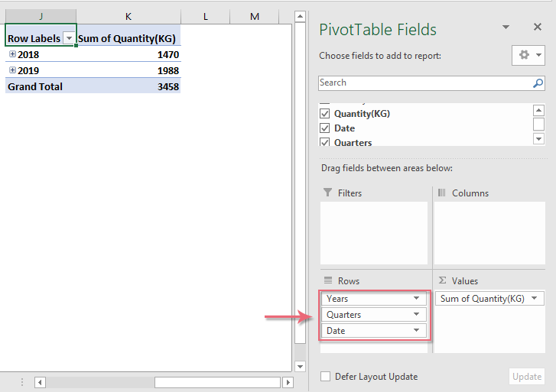The height and width of the screenshot is (392, 556).
Task: Open the Row Labels filter dropdown
Action: click(69, 38)
